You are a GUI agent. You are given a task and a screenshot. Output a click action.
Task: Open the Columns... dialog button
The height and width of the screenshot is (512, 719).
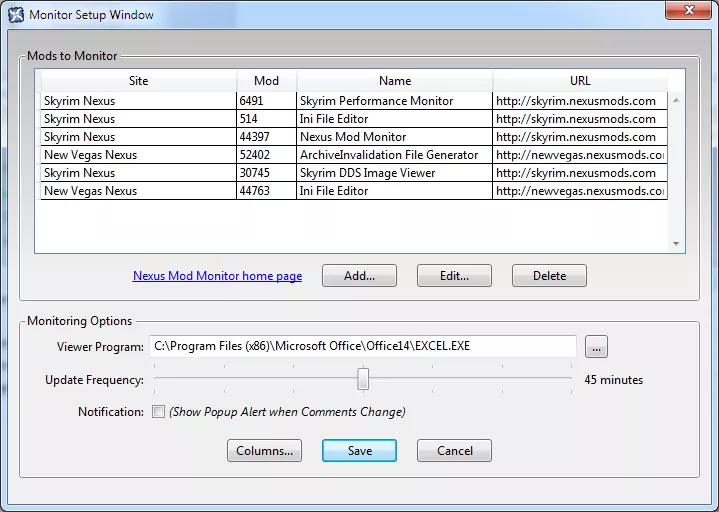(265, 451)
